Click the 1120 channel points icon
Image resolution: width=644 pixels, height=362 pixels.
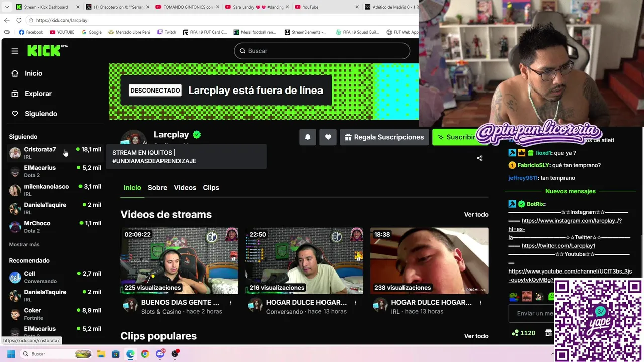pos(515,333)
